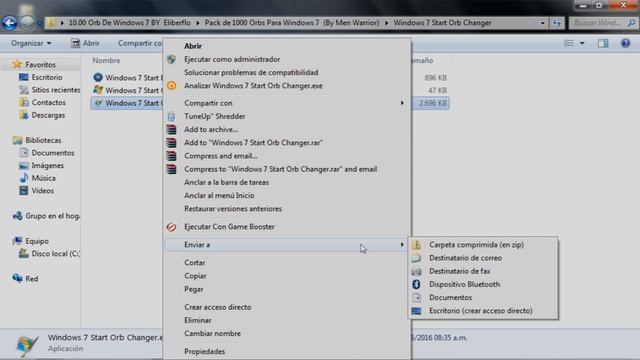Expand the Compartir con submenu arrow
Image resolution: width=640 pixels, height=360 pixels.
click(402, 103)
